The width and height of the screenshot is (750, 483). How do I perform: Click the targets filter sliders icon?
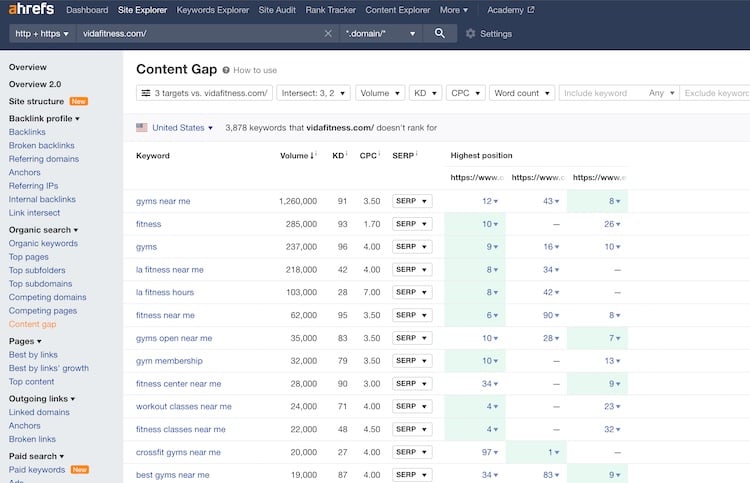pos(146,93)
